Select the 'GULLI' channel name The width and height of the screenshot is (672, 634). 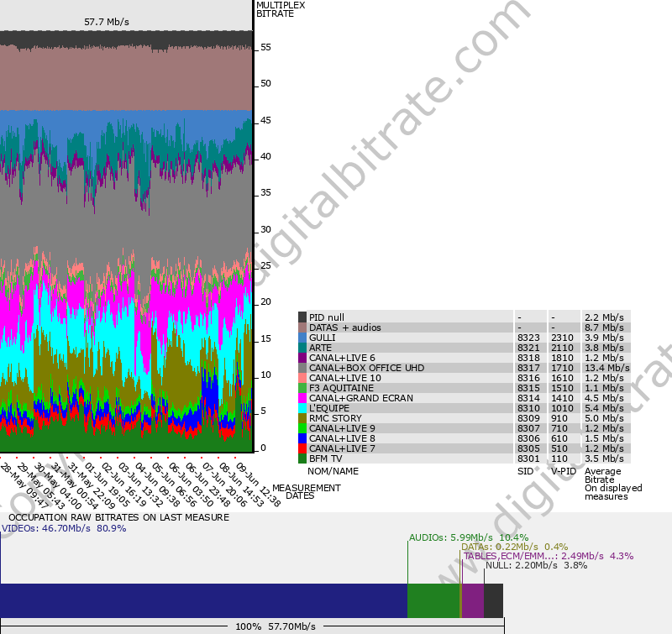tap(323, 338)
